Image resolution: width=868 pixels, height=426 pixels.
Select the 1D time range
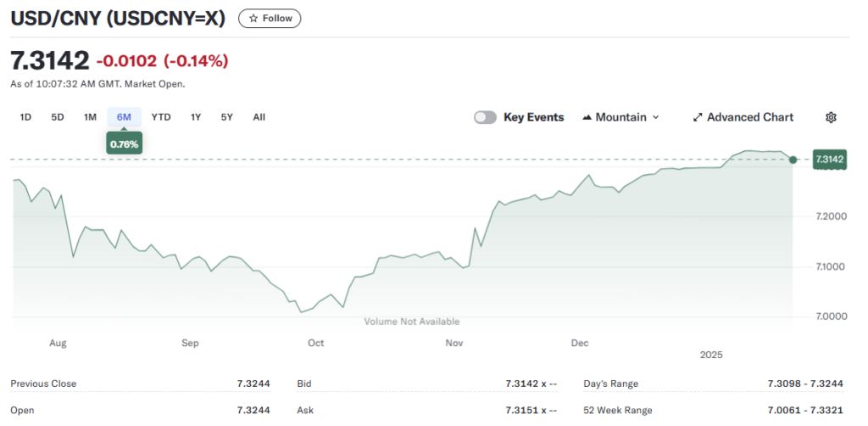[25, 117]
